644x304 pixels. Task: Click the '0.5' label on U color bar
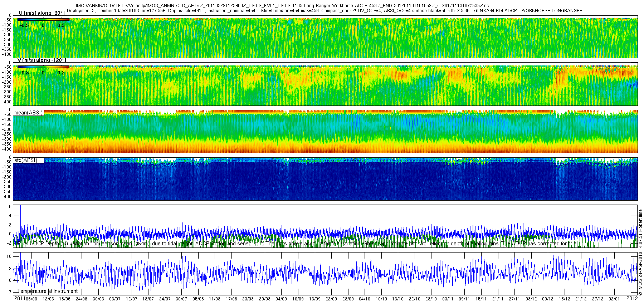tap(61, 25)
